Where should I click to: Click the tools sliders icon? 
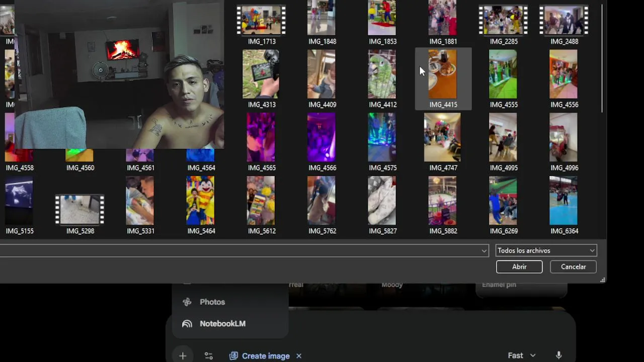coord(209,356)
